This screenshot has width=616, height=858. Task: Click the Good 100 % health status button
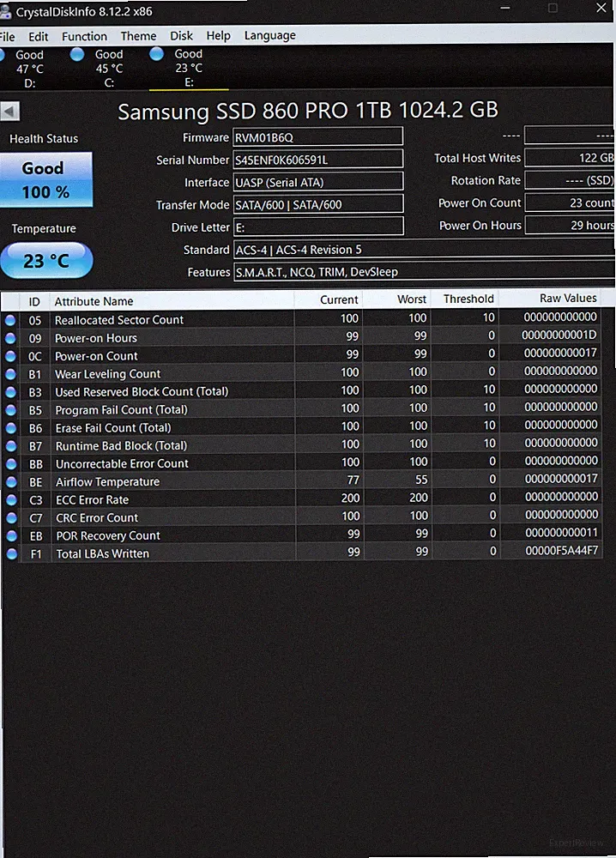pyautogui.click(x=46, y=180)
